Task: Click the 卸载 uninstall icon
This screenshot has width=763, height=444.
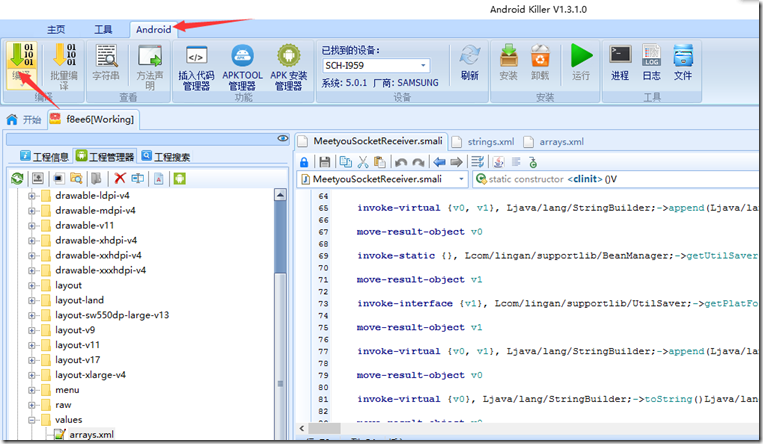Action: (540, 62)
